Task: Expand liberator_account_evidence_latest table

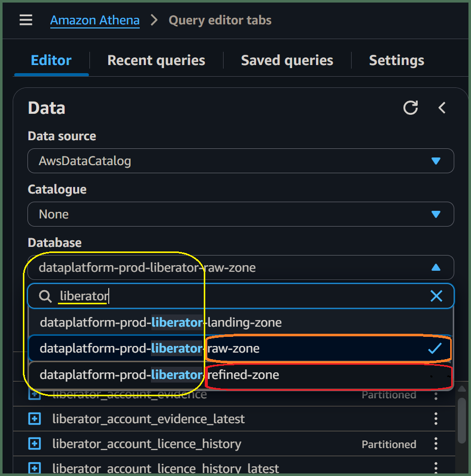Action: 35,419
